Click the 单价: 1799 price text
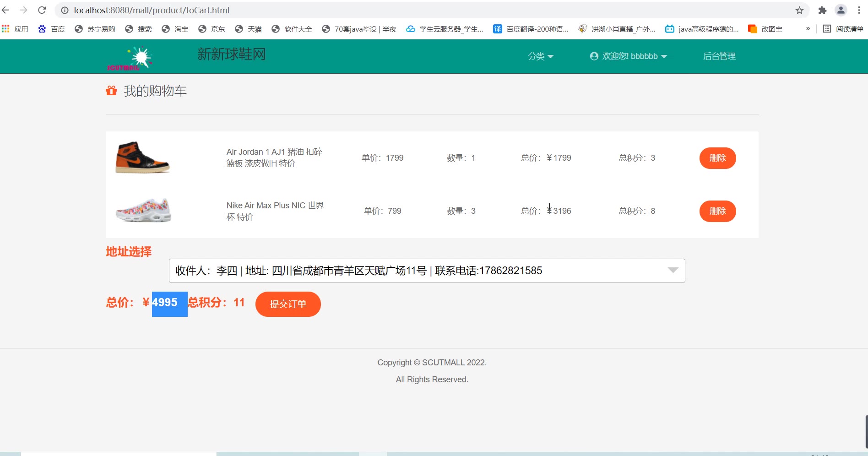This screenshot has width=868, height=456. tap(383, 158)
